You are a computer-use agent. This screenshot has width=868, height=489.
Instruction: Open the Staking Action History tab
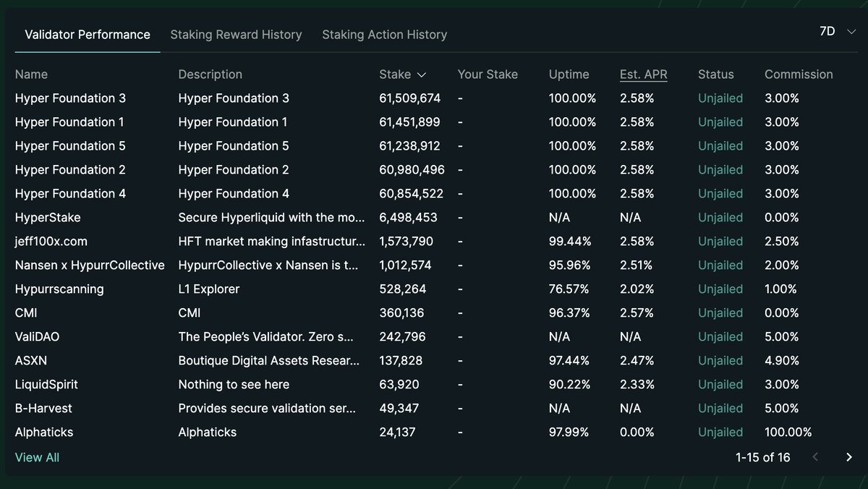point(384,34)
